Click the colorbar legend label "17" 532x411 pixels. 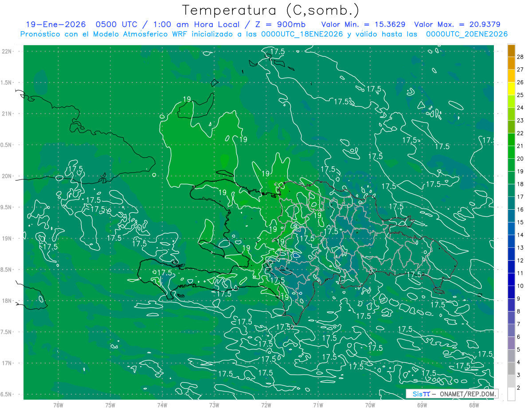click(520, 197)
